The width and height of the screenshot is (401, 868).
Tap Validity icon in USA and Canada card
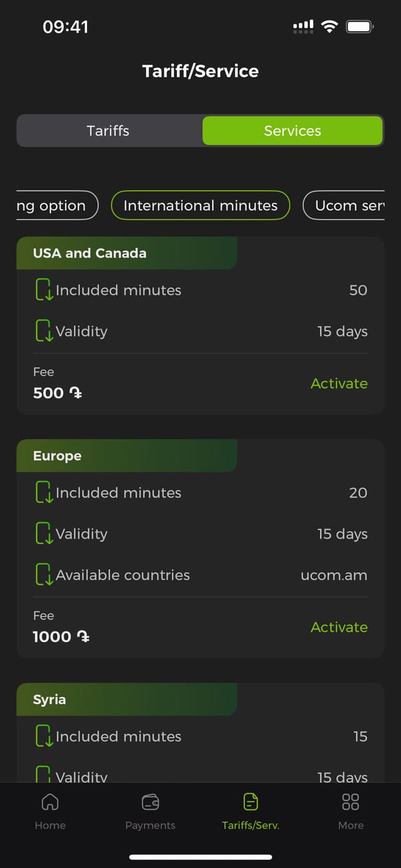coord(44,331)
